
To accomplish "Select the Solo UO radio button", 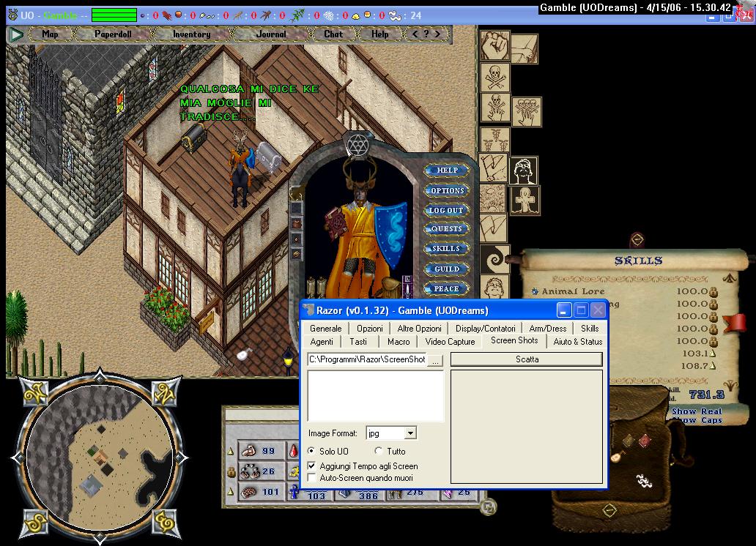I will click(311, 451).
